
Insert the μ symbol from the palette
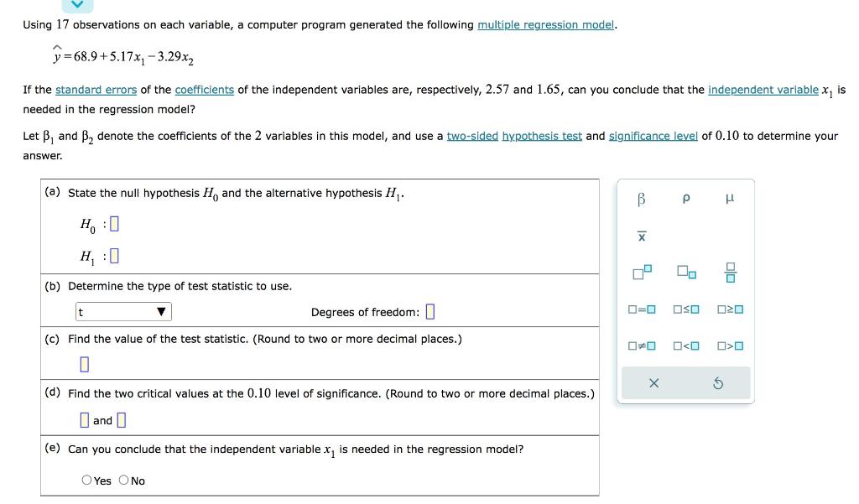click(x=728, y=198)
